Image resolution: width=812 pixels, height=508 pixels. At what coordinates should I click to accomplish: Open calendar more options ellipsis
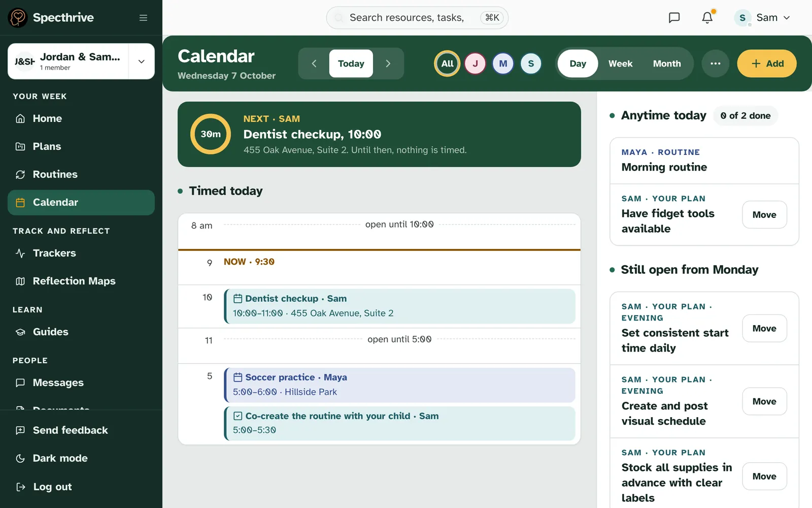point(716,63)
